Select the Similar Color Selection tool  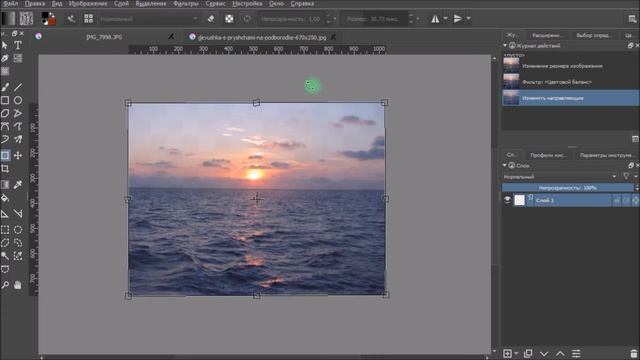tap(18, 256)
